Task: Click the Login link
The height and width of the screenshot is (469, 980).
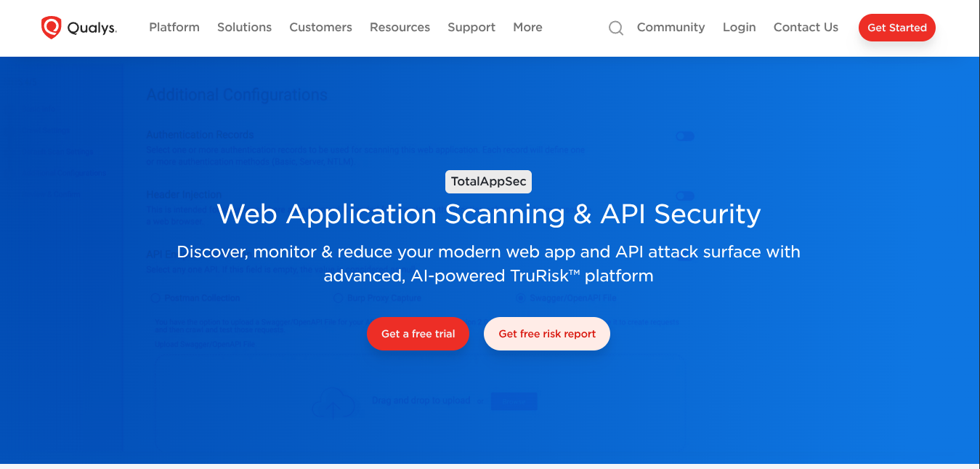Action: [x=739, y=27]
